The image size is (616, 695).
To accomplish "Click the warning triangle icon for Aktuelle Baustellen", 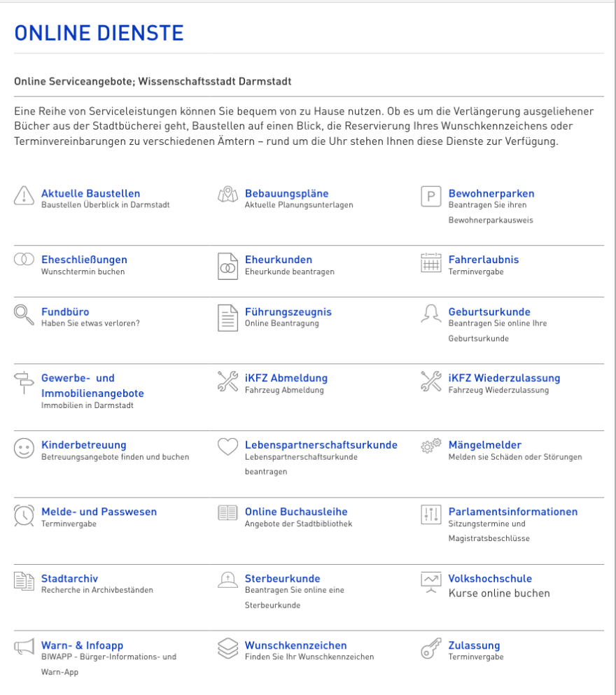I will click(24, 195).
